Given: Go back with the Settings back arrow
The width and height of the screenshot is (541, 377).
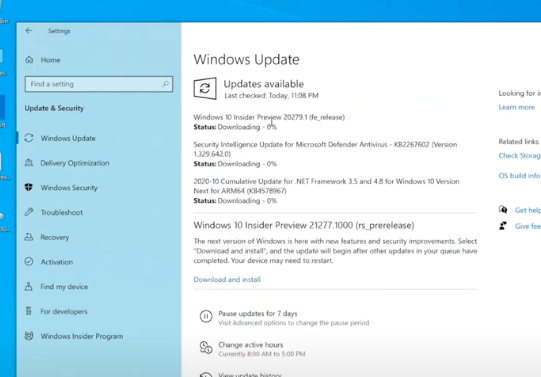Looking at the screenshot, I should pos(29,31).
